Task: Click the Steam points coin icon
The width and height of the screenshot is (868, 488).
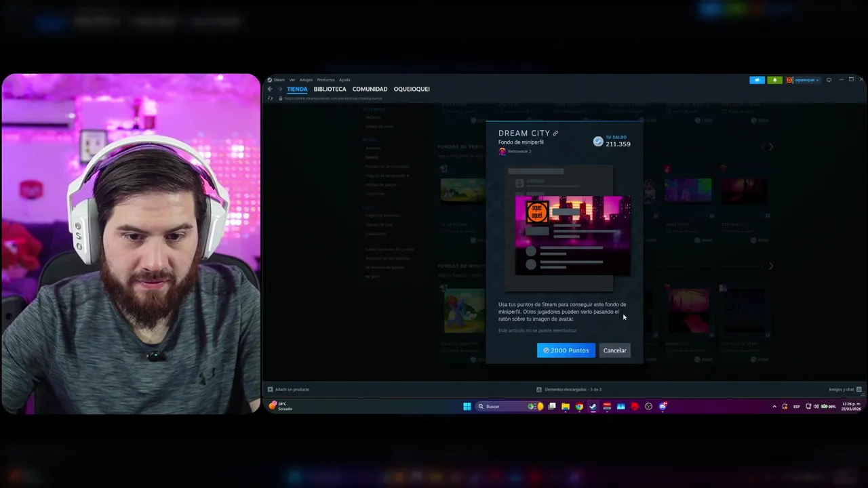Action: tap(598, 141)
